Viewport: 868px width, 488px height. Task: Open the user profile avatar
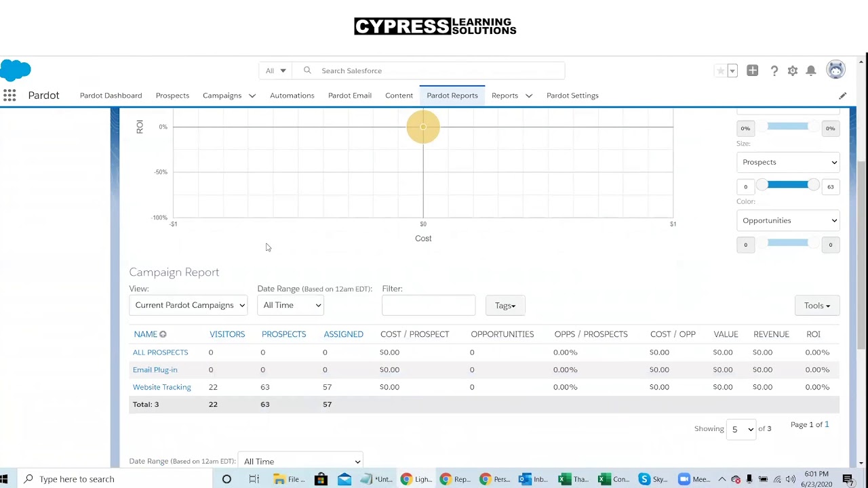click(x=836, y=70)
